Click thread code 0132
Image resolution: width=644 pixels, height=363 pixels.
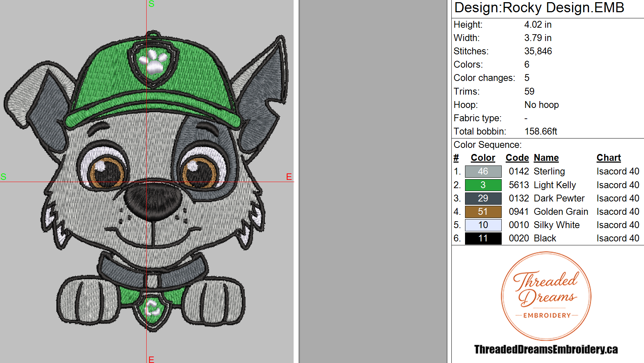519,198
